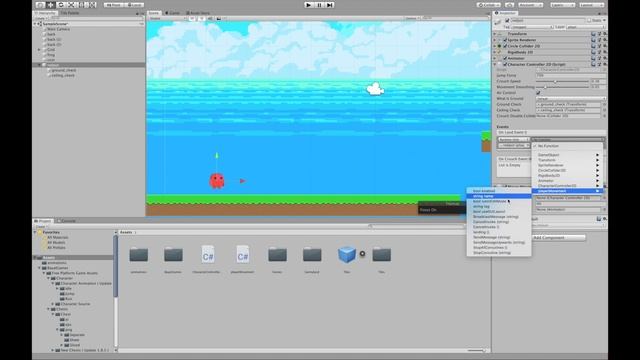Viewport: 640px width, 360px height.
Task: Select the Move tool in toolbar
Action: (51, 5)
